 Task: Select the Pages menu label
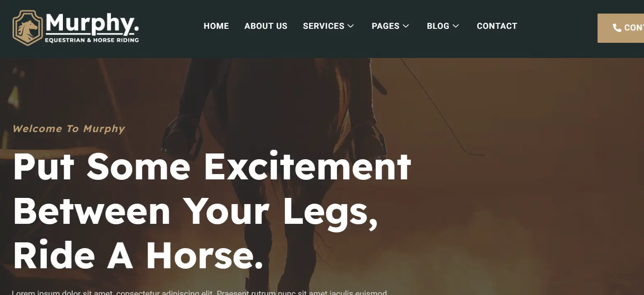[x=385, y=26]
